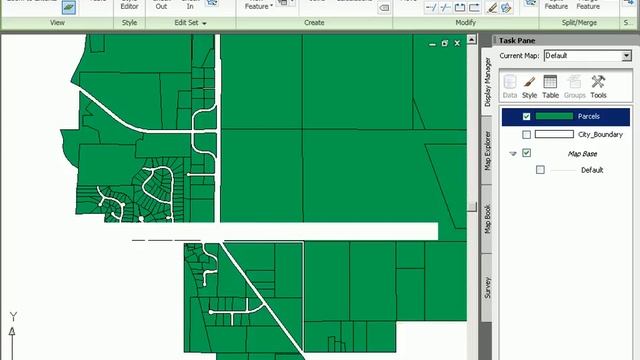
Task: Click the third bracket icon in Modify panel
Action: pyautogui.click(x=460, y=7)
